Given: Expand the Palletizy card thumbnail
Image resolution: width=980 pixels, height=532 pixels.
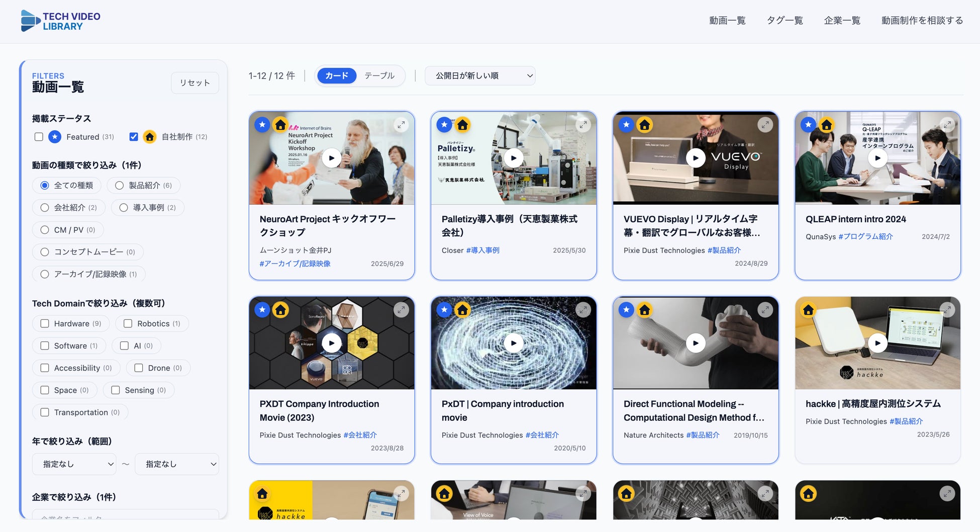Looking at the screenshot, I should pyautogui.click(x=583, y=125).
